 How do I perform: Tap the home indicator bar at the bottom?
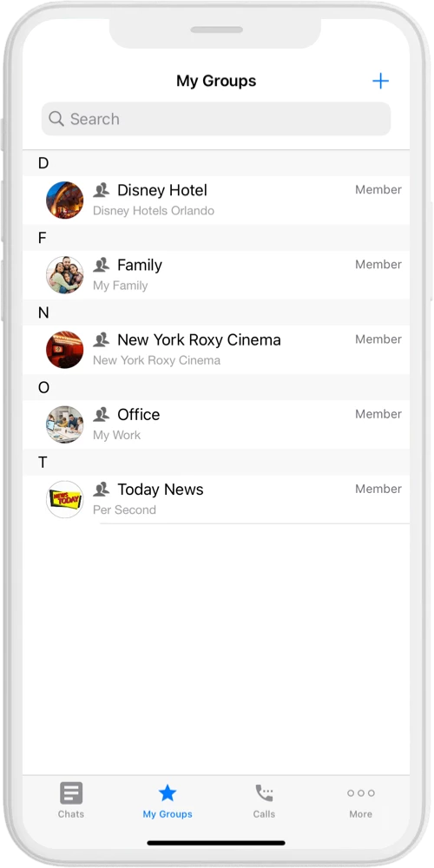pyautogui.click(x=216, y=843)
